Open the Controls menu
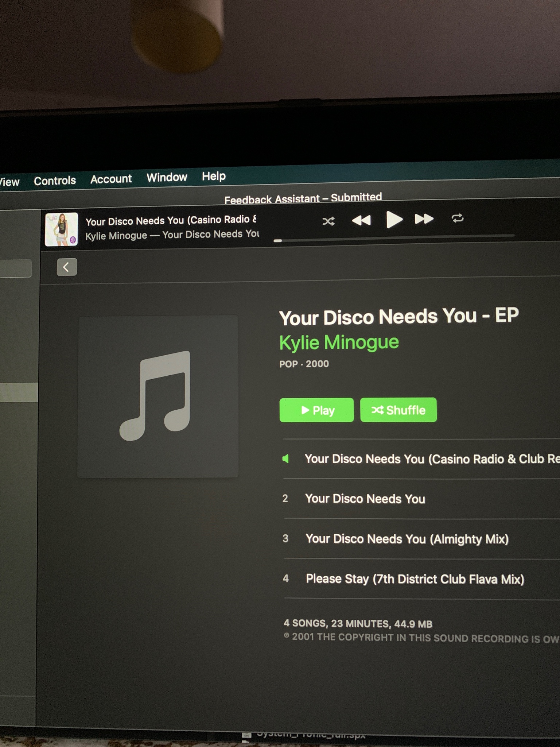This screenshot has height=747, width=560. [55, 181]
